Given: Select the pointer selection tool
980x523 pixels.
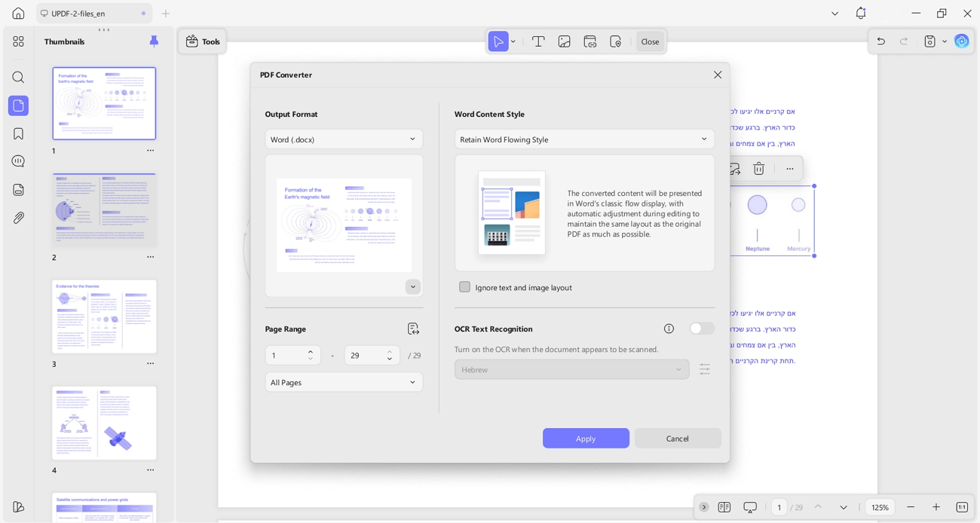Looking at the screenshot, I should point(498,41).
